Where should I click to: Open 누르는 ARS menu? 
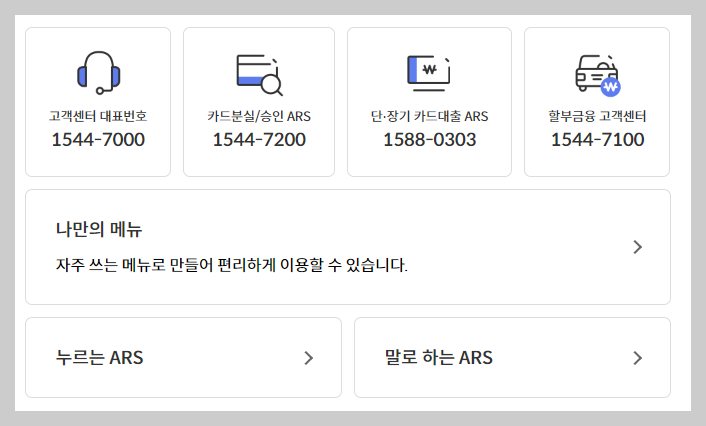[183, 358]
